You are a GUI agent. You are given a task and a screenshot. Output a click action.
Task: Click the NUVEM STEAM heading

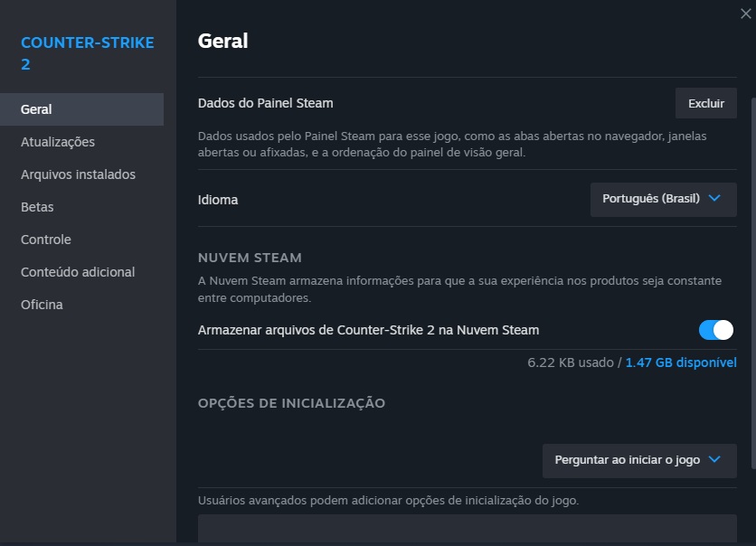pos(250,258)
